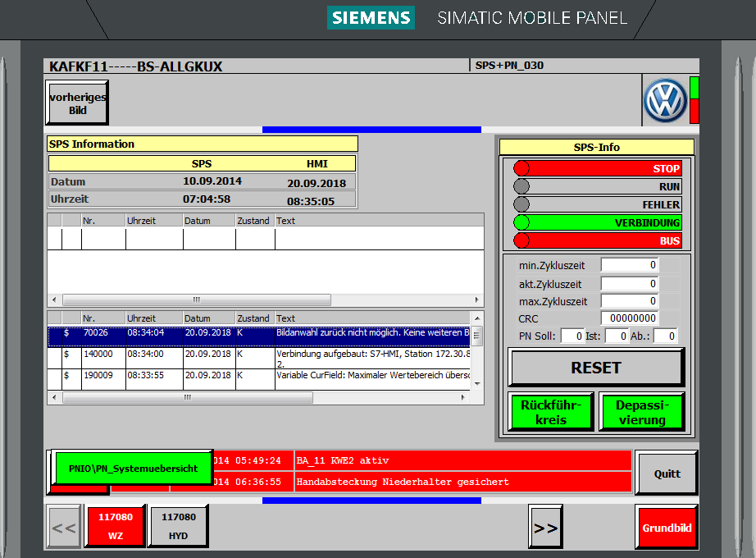Image resolution: width=756 pixels, height=558 pixels.
Task: Click the CRC value field
Action: click(x=630, y=318)
